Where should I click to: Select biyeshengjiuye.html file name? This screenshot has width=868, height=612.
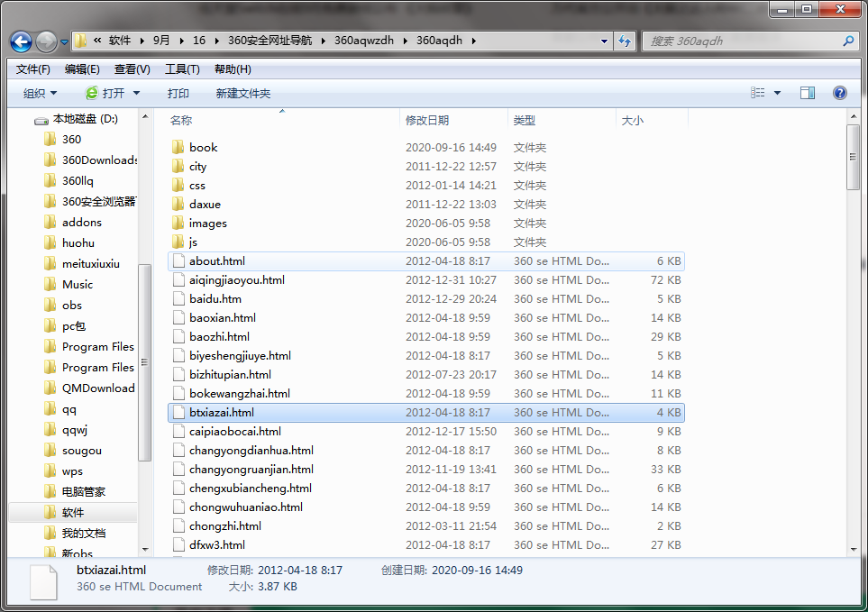[241, 355]
